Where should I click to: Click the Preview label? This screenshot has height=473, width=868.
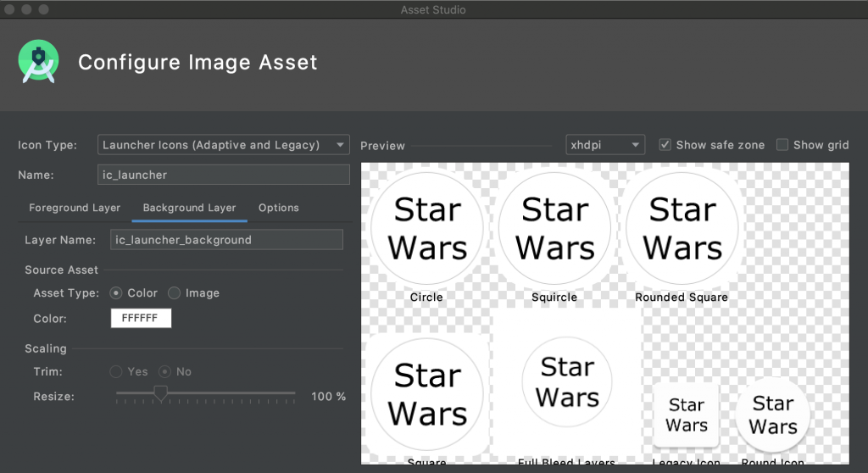pos(382,146)
